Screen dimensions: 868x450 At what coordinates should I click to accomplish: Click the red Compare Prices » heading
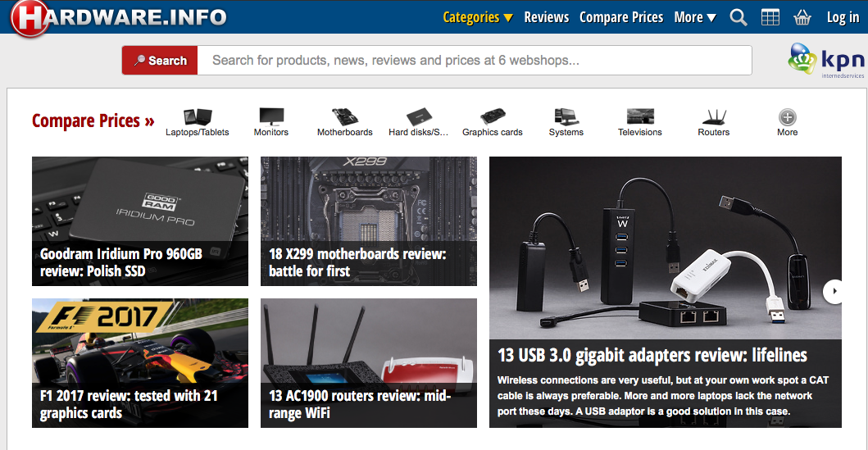click(93, 120)
